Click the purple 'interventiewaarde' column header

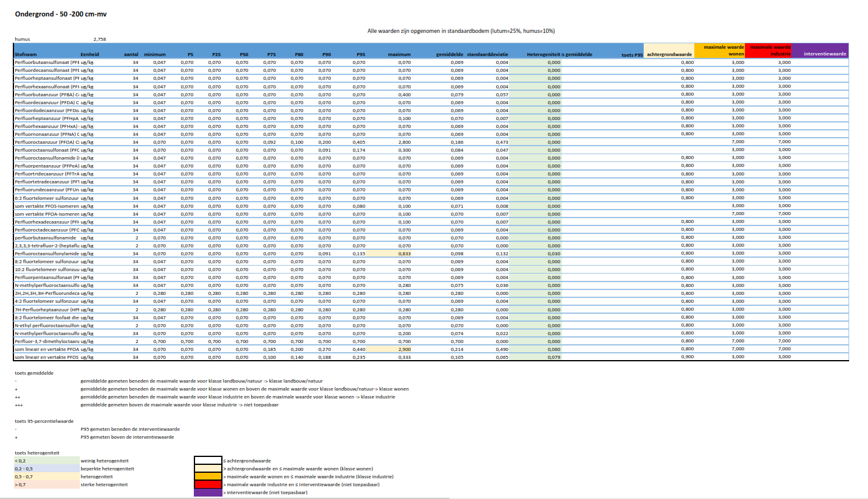click(825, 55)
